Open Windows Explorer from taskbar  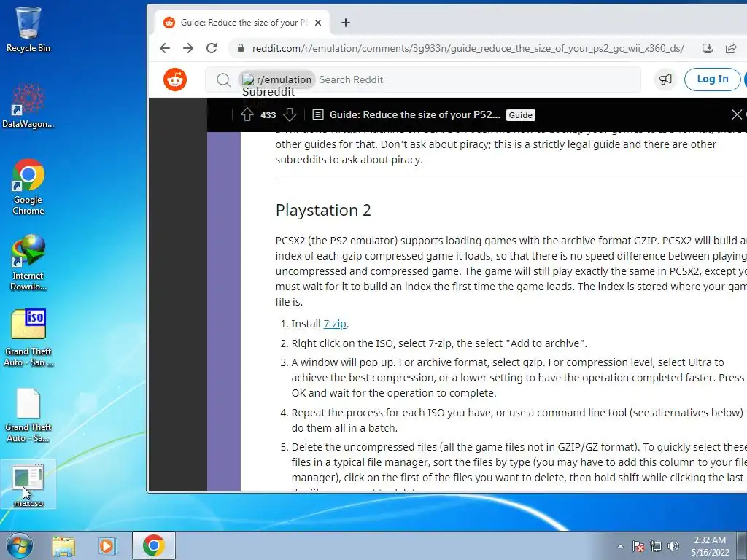pos(63,545)
